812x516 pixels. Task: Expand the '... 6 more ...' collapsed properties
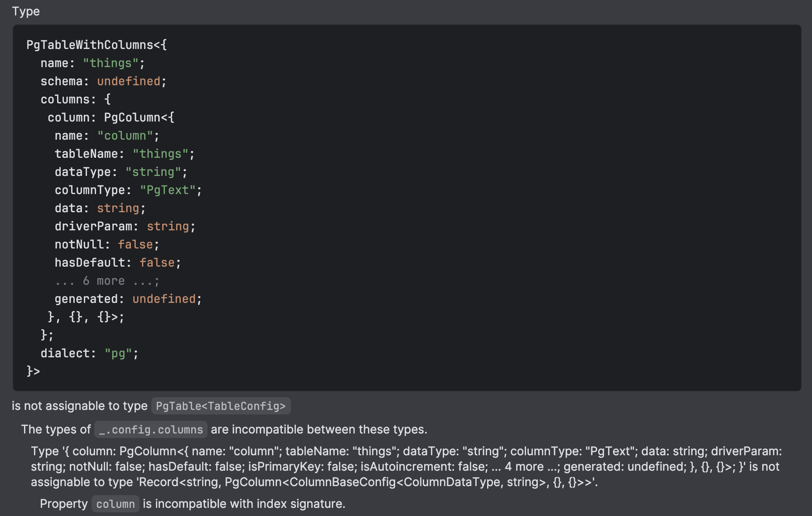point(106,280)
